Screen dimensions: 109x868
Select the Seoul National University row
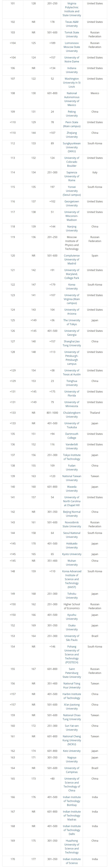[x=54, y=535]
